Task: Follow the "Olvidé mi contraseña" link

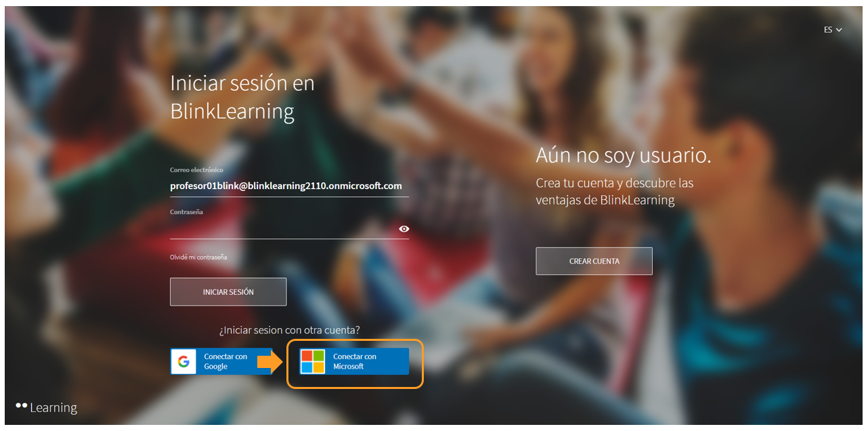Action: [198, 258]
